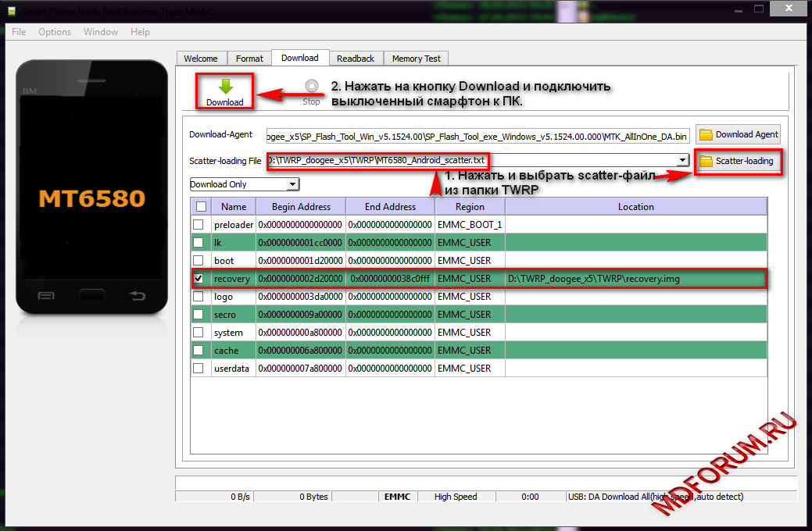Screen dimensions: 812x531
Task: Switch to the Memory Test tab
Action: tap(416, 59)
